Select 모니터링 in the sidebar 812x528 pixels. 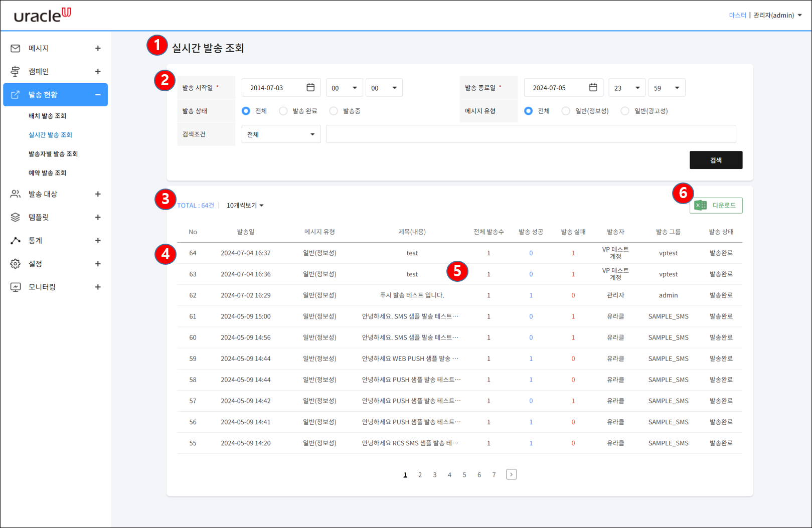[x=42, y=287]
